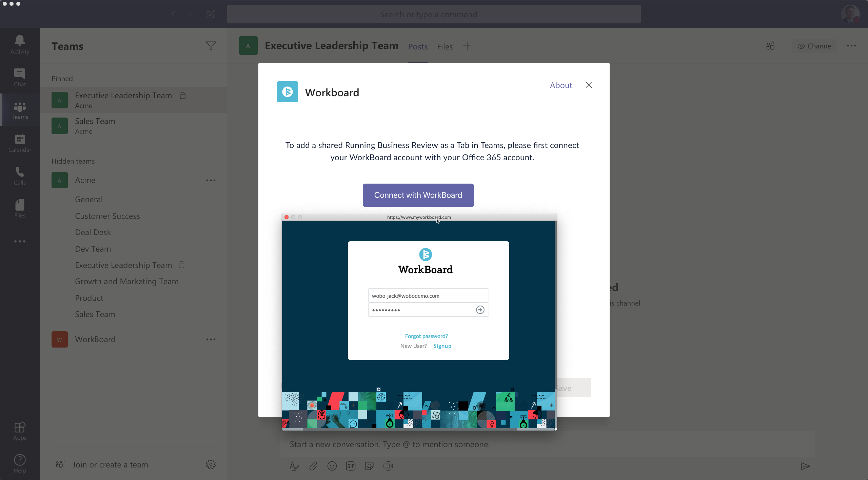
Task: Expand the WorkBoard team
Action: pyautogui.click(x=95, y=339)
